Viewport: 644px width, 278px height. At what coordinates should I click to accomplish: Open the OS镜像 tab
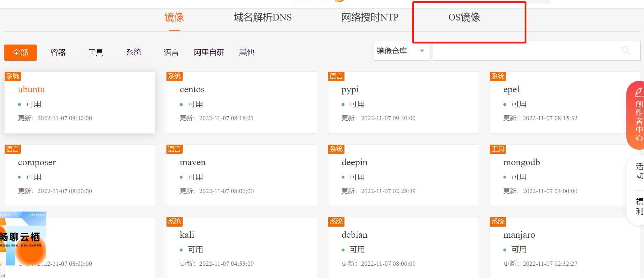464,17
